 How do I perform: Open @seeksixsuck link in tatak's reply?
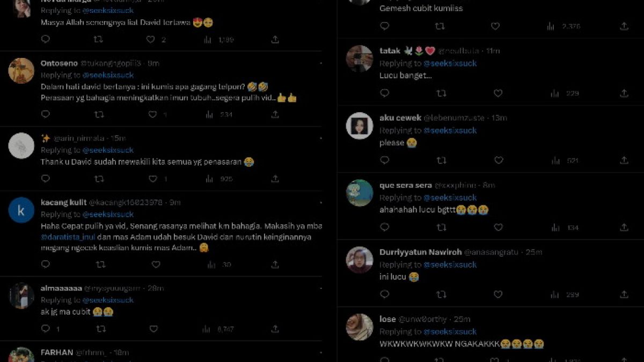click(450, 63)
